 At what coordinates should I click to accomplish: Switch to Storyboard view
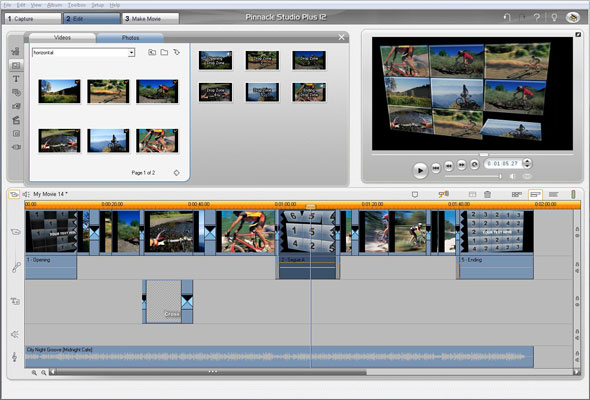click(x=517, y=195)
